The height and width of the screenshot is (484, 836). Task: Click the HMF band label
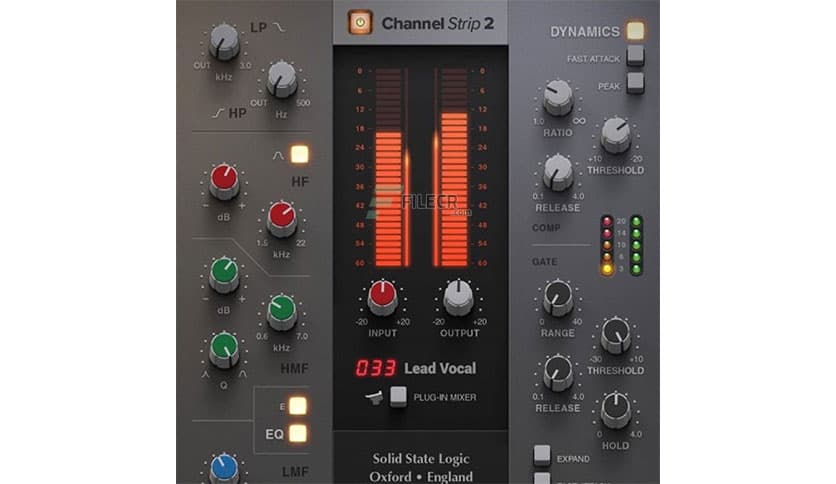tap(294, 368)
